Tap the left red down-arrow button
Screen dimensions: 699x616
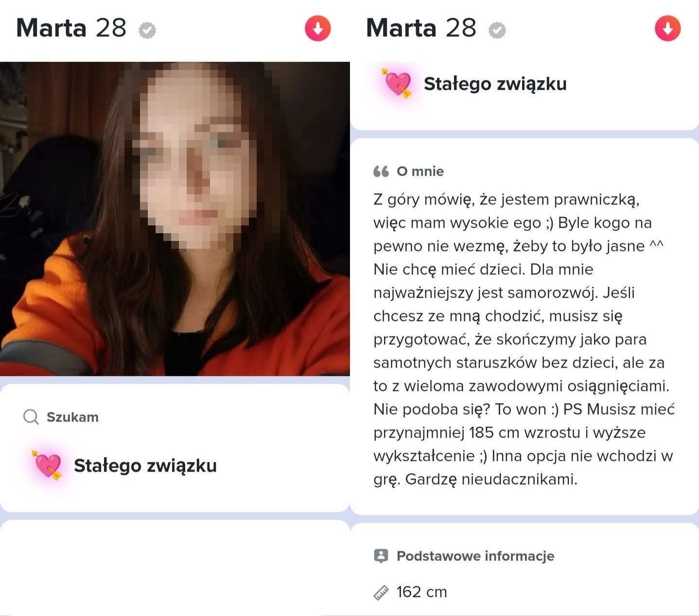[x=317, y=28]
